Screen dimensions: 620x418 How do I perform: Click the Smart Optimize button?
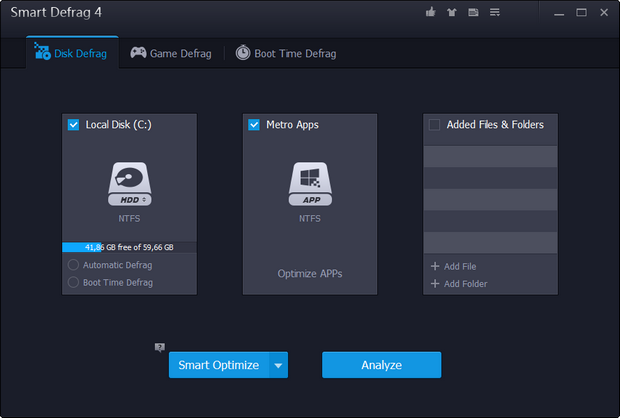point(219,365)
